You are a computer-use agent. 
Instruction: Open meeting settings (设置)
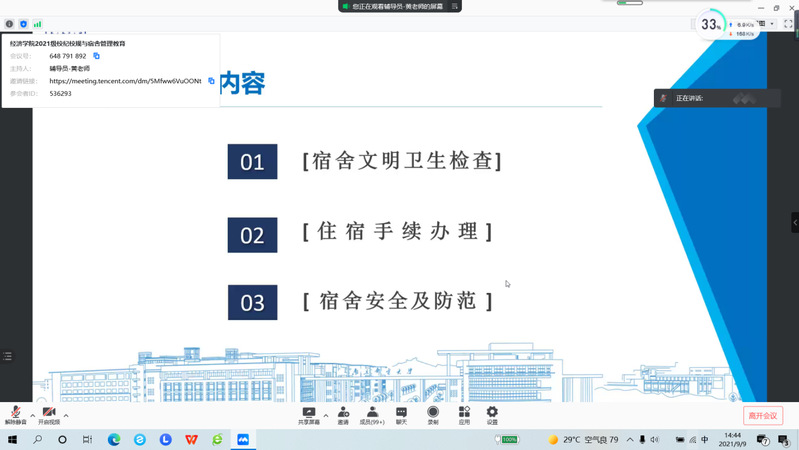point(492,415)
